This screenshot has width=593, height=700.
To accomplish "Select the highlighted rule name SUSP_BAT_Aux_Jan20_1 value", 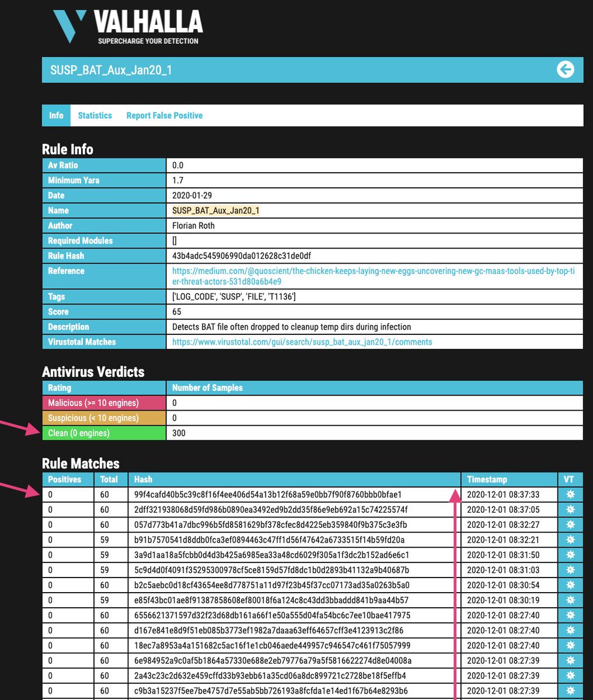I will [x=216, y=211].
